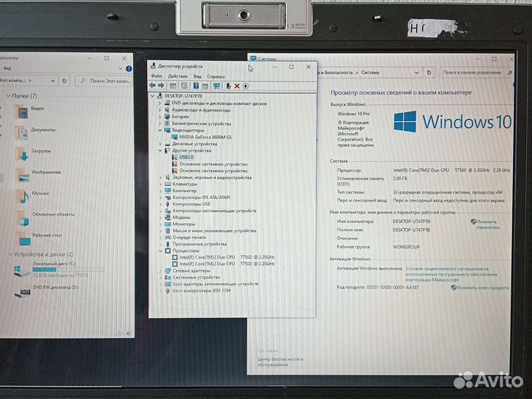Image resolution: width=532 pixels, height=399 pixels.
Task: Open the Видео folder in Explorer
Action: click(x=30, y=111)
